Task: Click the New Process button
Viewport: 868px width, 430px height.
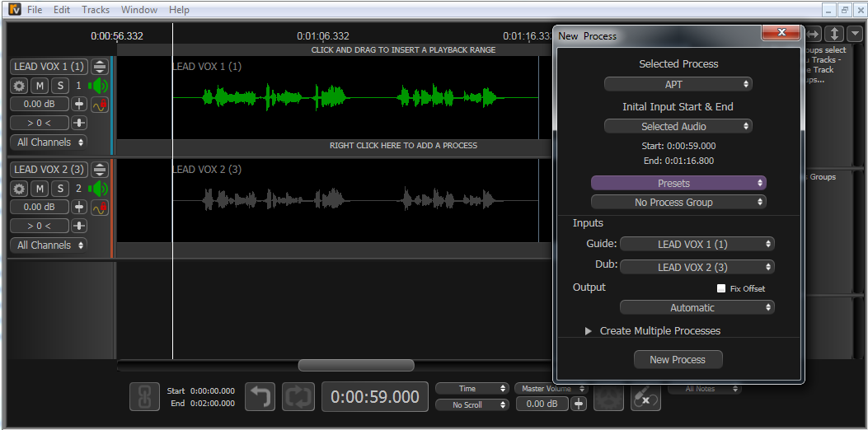Action: (x=678, y=359)
